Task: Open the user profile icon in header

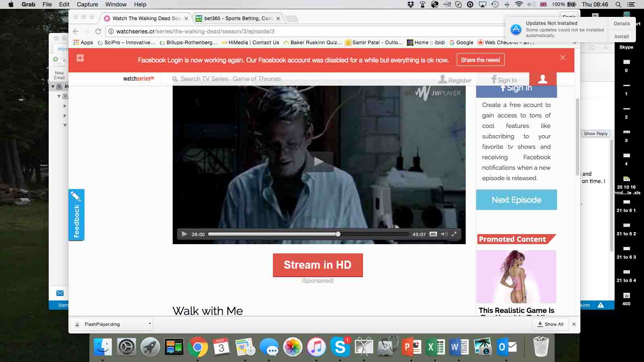Action: (543, 79)
